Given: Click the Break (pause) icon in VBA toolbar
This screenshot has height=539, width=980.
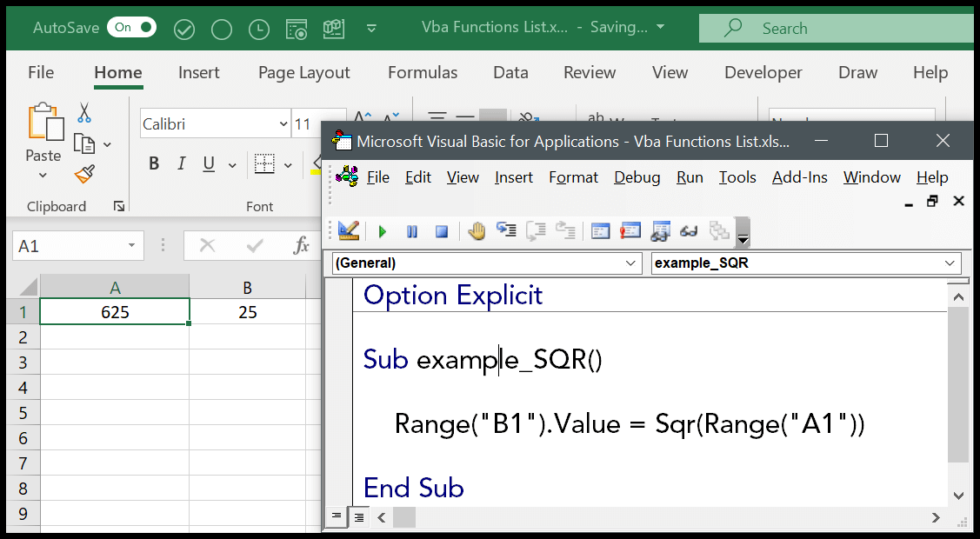Looking at the screenshot, I should [x=412, y=231].
